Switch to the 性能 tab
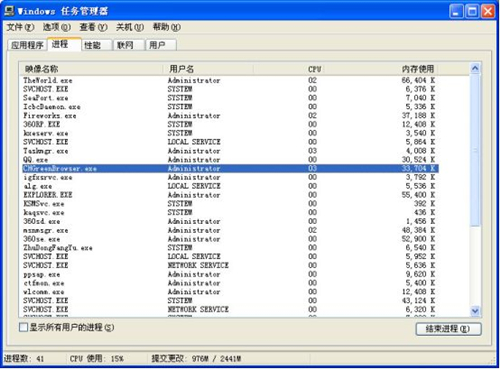 click(96, 45)
